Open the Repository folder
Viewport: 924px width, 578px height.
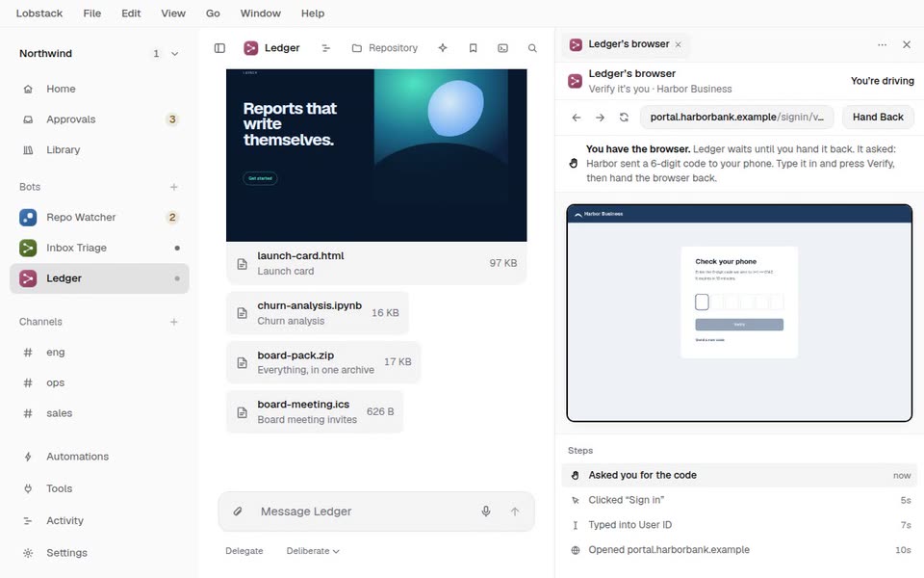[x=385, y=48]
